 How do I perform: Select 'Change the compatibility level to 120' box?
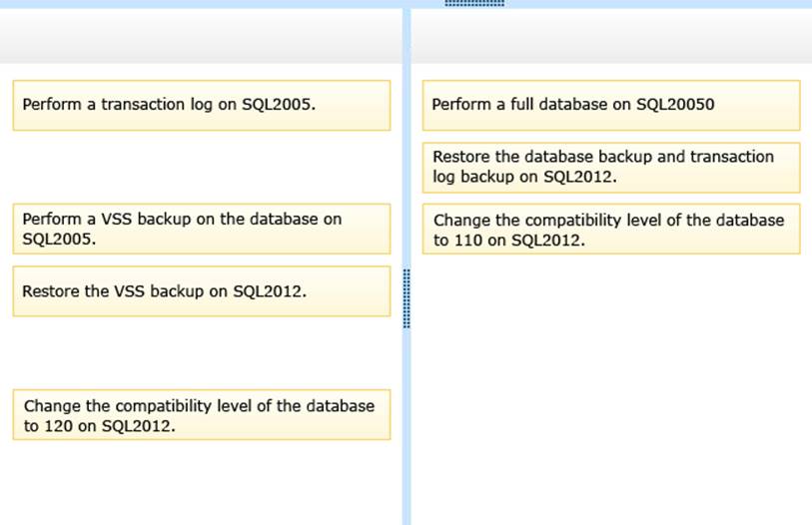pyautogui.click(x=201, y=414)
